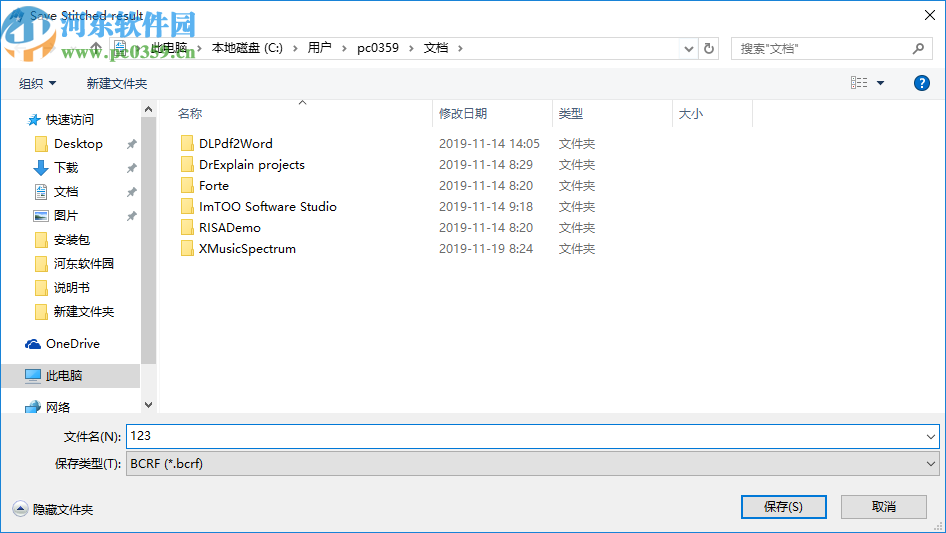Sort by the 大小 column header

pos(712,113)
